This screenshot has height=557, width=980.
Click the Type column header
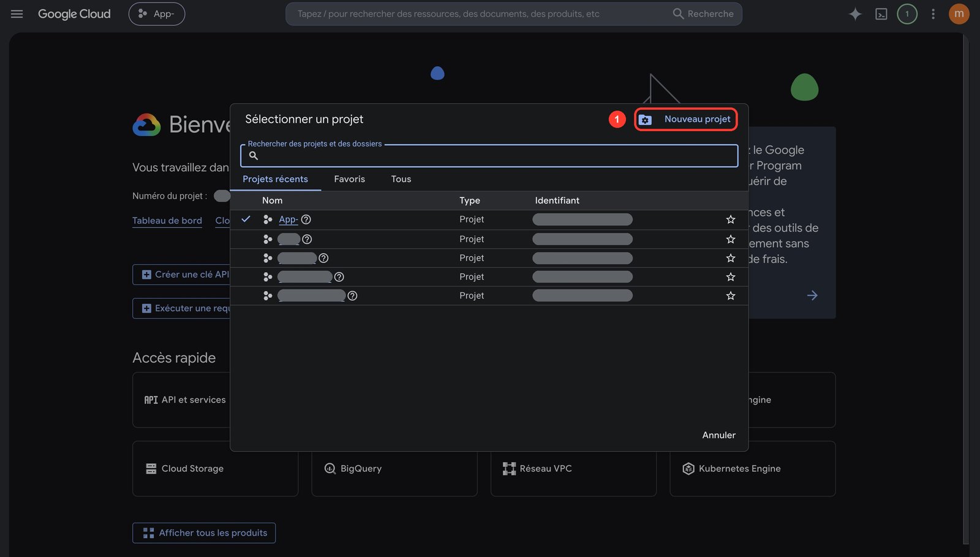470,200
